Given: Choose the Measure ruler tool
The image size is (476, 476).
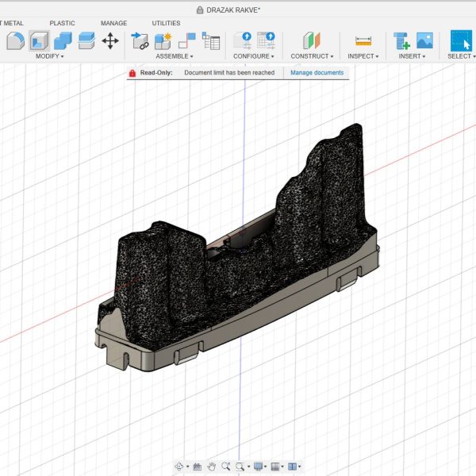Looking at the screenshot, I should (363, 40).
